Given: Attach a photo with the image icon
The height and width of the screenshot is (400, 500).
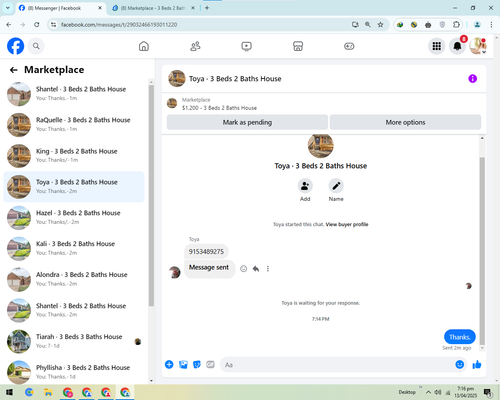Looking at the screenshot, I should [183, 365].
